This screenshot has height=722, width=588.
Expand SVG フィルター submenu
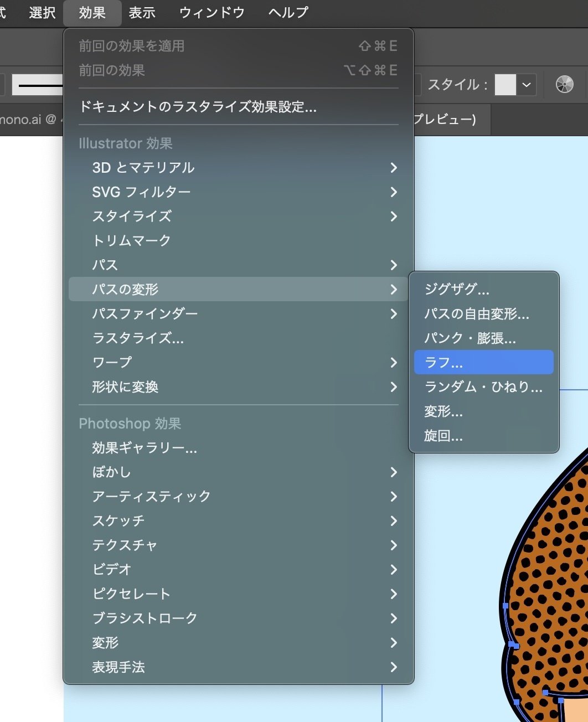click(x=239, y=192)
